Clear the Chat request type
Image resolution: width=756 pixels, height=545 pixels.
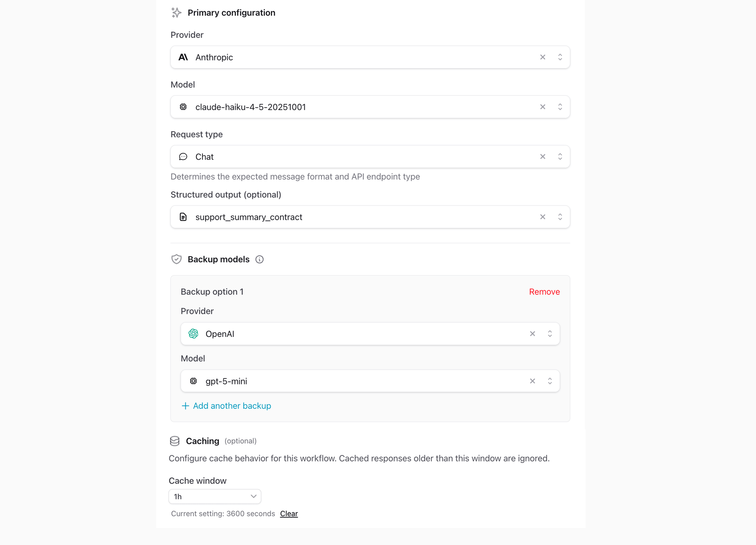(x=543, y=157)
